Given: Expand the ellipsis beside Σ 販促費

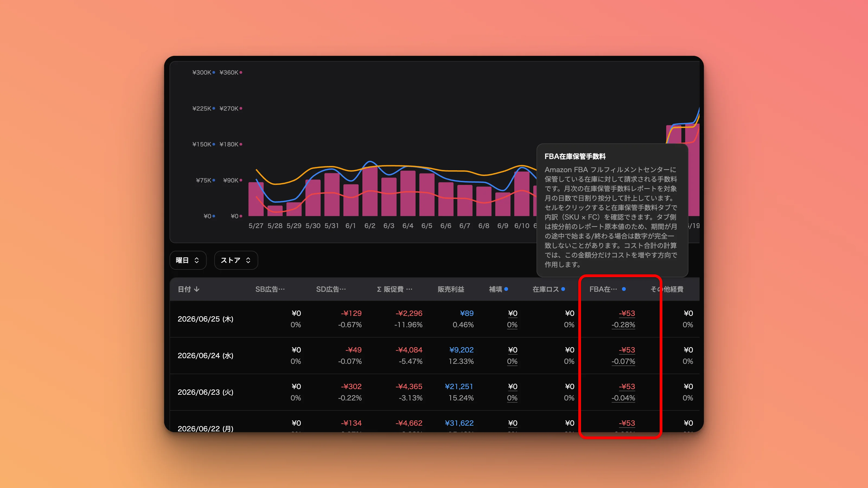Looking at the screenshot, I should point(409,289).
